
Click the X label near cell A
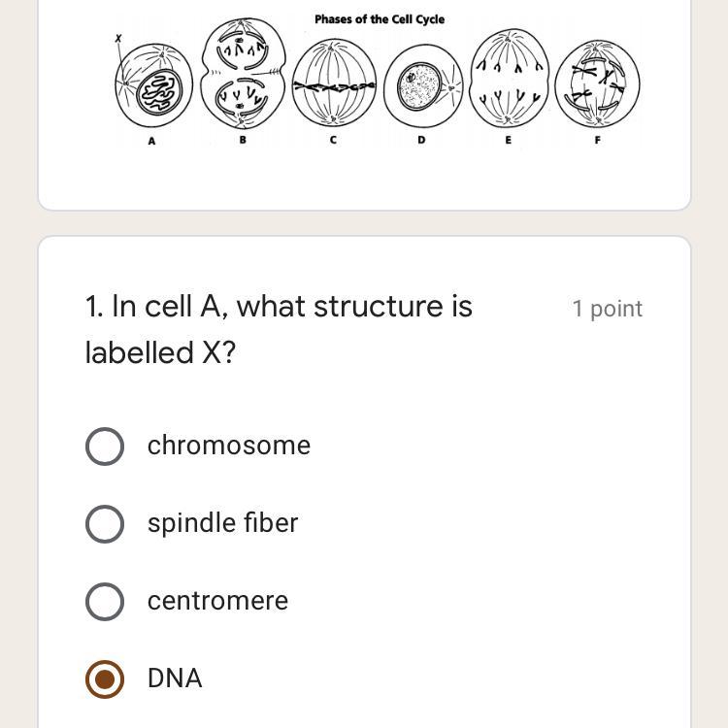pyautogui.click(x=118, y=39)
